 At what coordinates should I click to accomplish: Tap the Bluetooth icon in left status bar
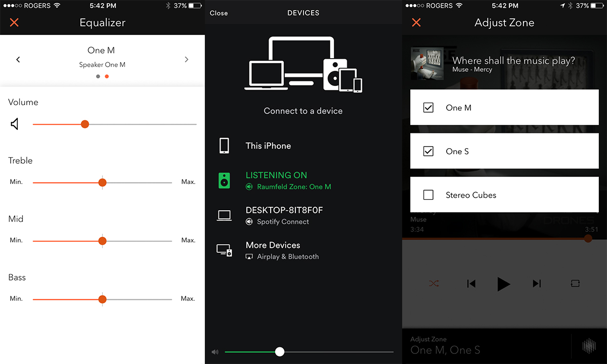point(168,6)
